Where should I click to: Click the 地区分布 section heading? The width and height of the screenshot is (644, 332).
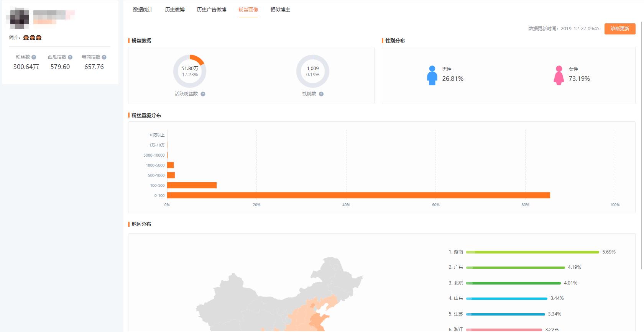pyautogui.click(x=141, y=224)
